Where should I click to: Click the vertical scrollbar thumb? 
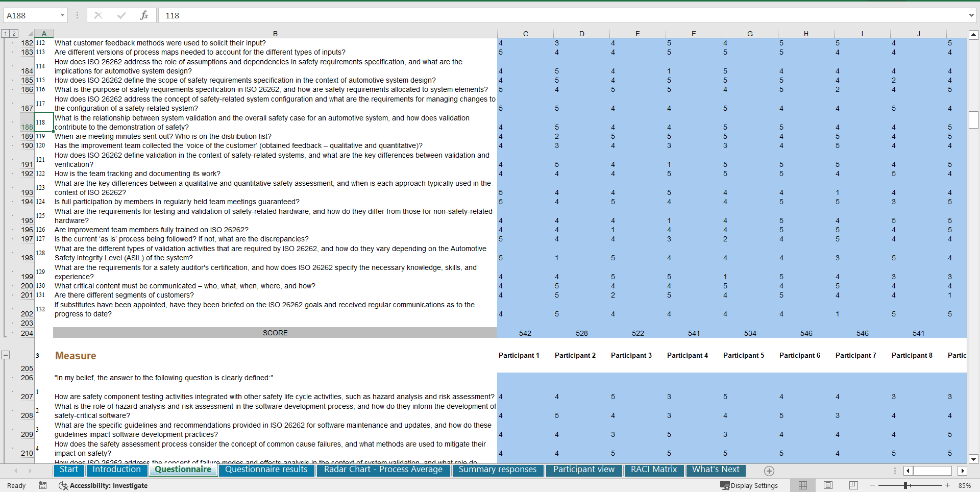973,120
